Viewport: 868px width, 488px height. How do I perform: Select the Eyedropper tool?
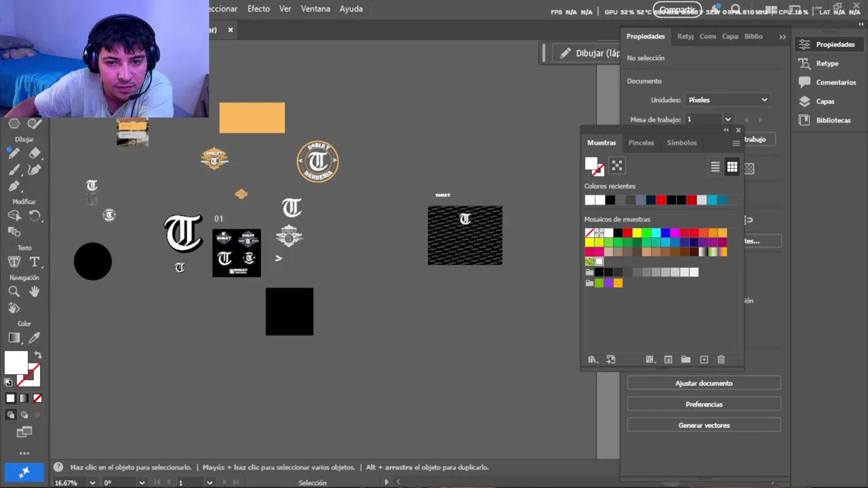(x=35, y=338)
